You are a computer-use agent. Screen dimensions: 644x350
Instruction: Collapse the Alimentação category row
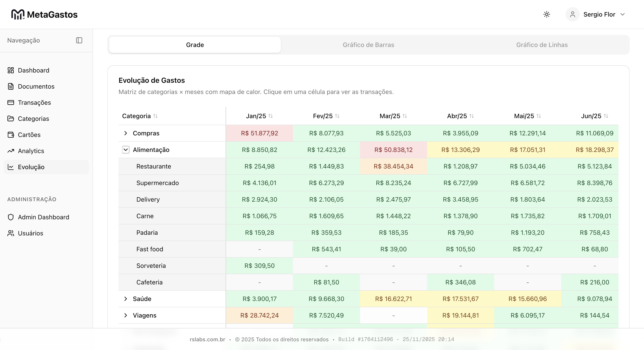[x=125, y=150]
